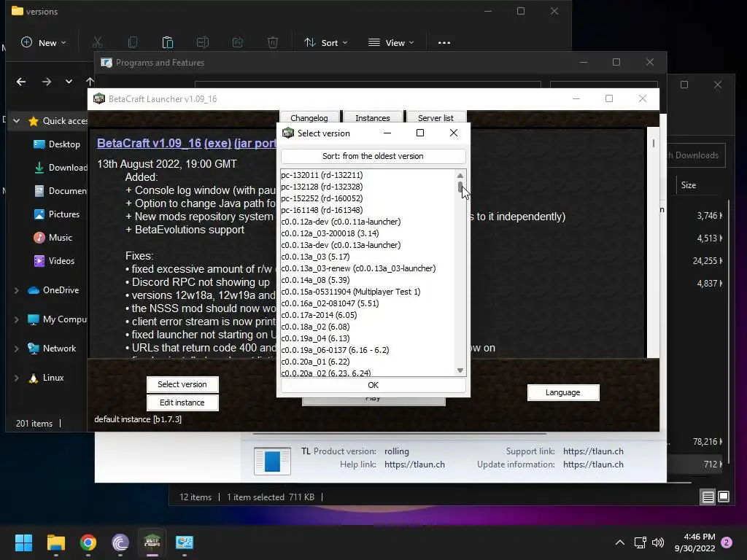Image resolution: width=747 pixels, height=560 pixels.
Task: Open the View dropdown in versions window
Action: point(391,42)
